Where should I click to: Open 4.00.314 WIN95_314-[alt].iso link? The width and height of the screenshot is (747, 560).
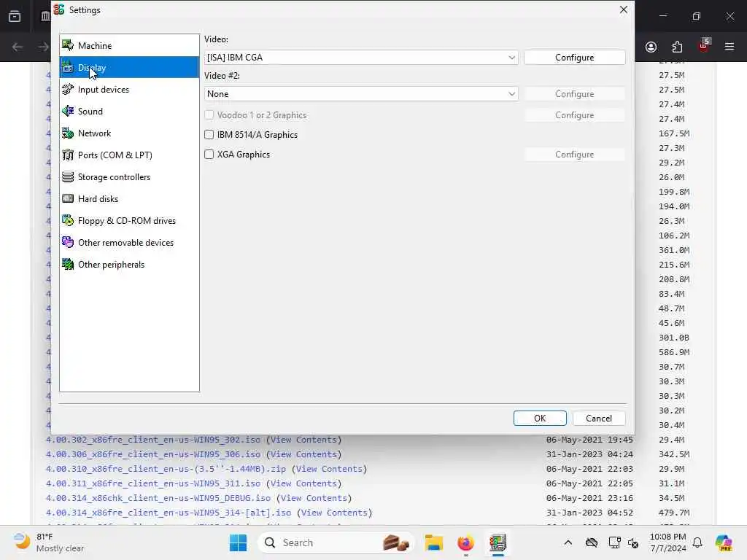tap(169, 513)
